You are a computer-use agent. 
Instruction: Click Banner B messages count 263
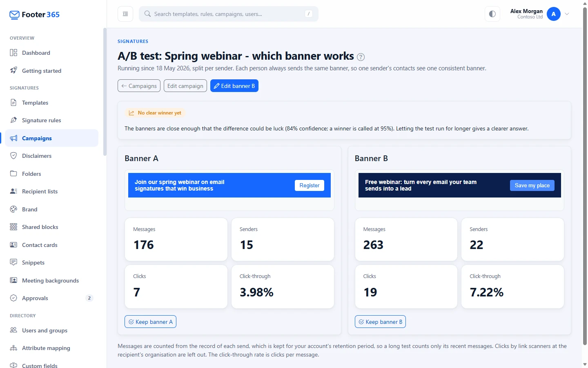pos(374,245)
